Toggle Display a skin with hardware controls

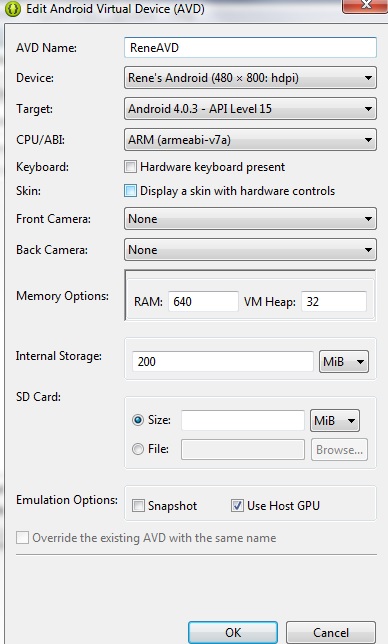pyautogui.click(x=130, y=191)
